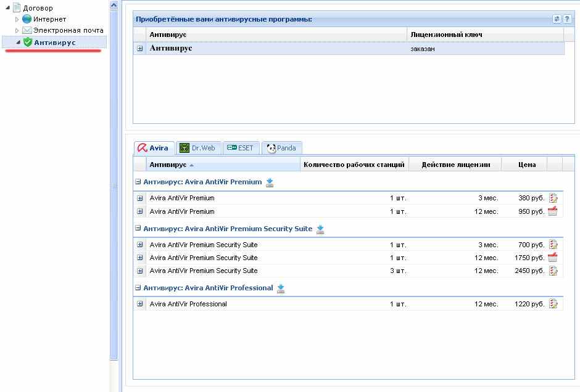Expand the Avira AntiVir Premium 12 мес. row

[x=140, y=211]
